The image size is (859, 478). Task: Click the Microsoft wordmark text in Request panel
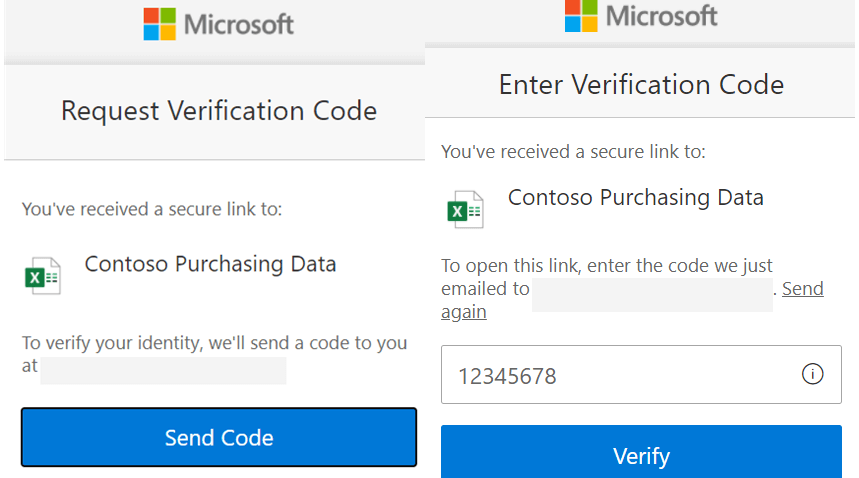click(x=239, y=24)
